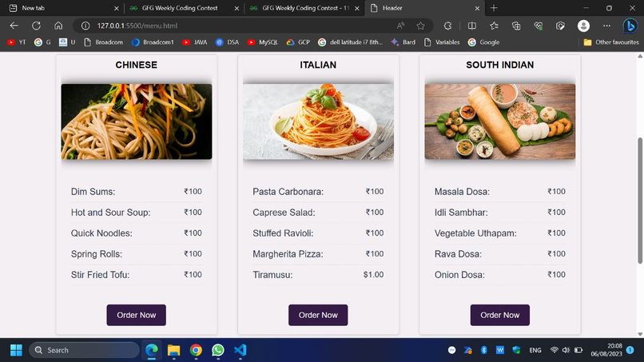Open the GCP bookmark
Viewport: 644px width, 362px height.
(299, 42)
